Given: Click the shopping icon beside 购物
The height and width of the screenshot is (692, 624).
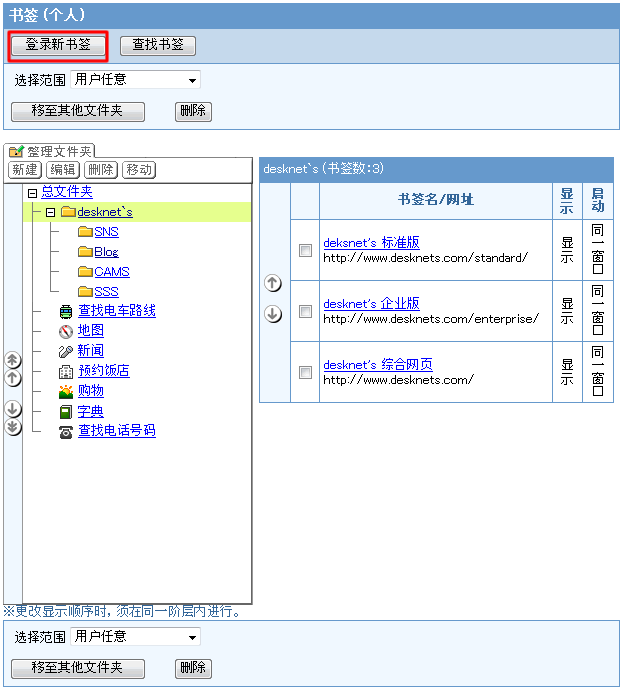Looking at the screenshot, I should click(x=66, y=391).
